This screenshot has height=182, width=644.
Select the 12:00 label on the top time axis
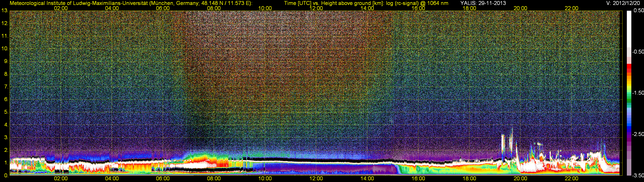pos(316,8)
